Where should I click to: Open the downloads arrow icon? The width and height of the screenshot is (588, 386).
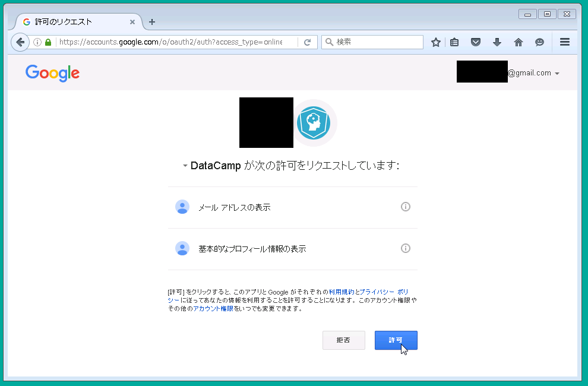point(497,42)
